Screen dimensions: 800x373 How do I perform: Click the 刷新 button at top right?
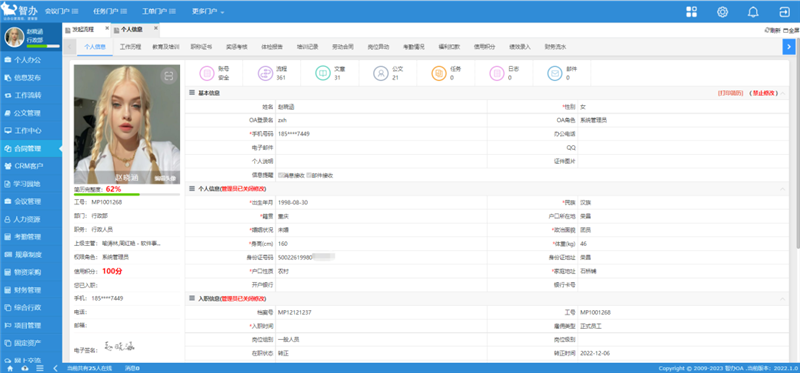pyautogui.click(x=772, y=30)
